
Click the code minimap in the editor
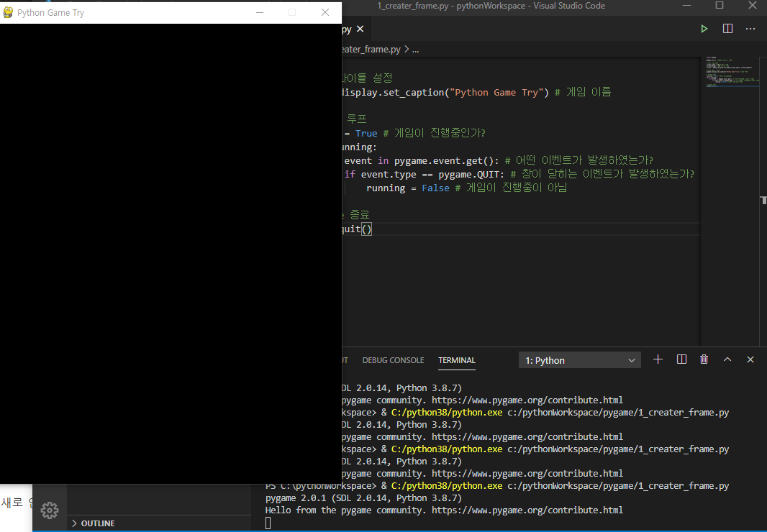click(732, 73)
